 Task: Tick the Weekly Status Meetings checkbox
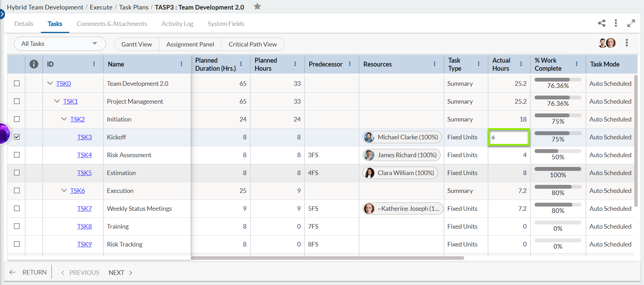[17, 208]
